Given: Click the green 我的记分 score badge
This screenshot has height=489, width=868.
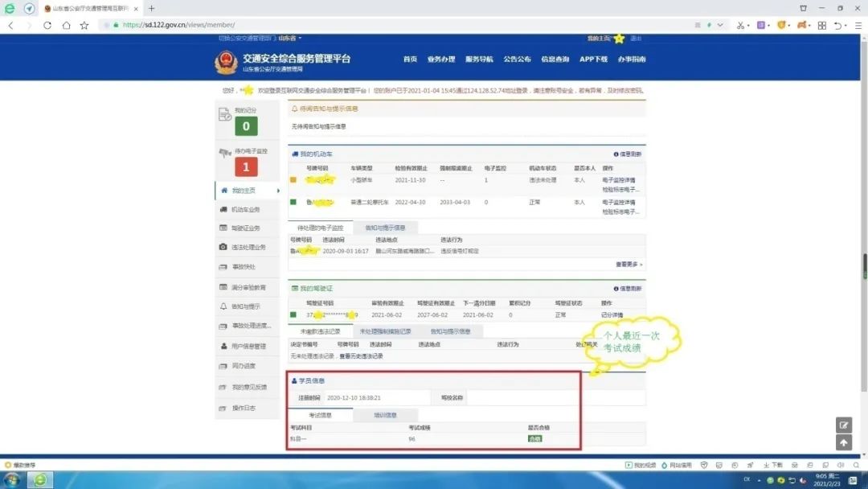Looking at the screenshot, I should (246, 126).
